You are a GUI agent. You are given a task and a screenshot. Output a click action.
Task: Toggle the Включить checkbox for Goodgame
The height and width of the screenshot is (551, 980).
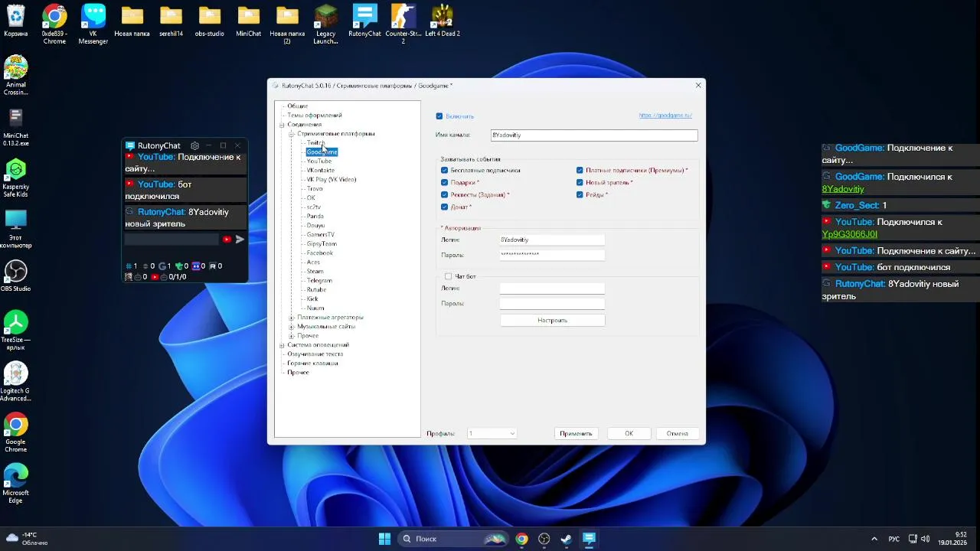(x=439, y=116)
